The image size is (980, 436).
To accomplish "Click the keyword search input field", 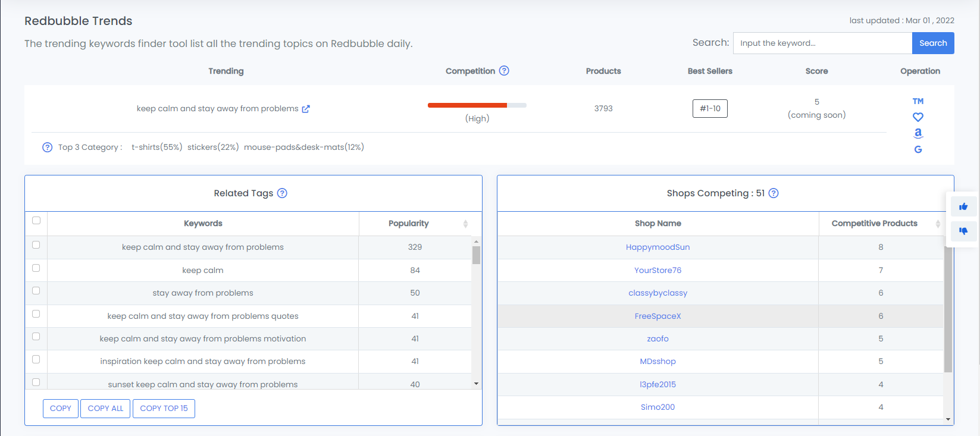I will (822, 43).
